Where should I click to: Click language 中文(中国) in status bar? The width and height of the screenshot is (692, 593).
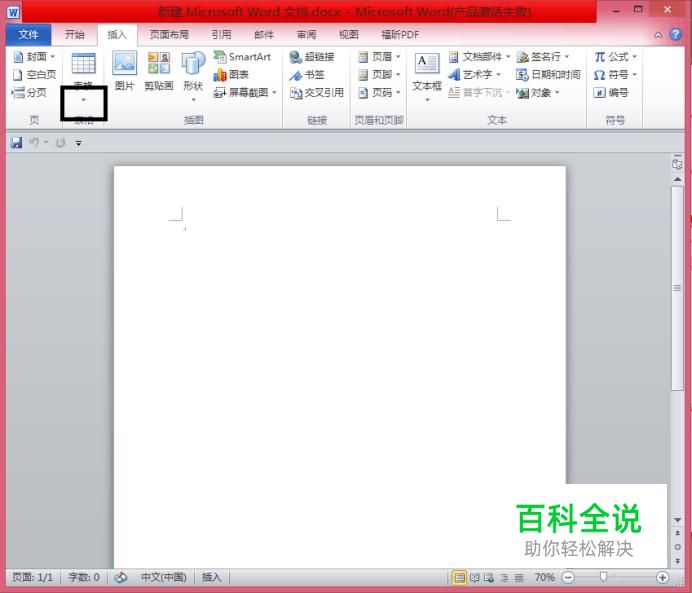pos(164,577)
